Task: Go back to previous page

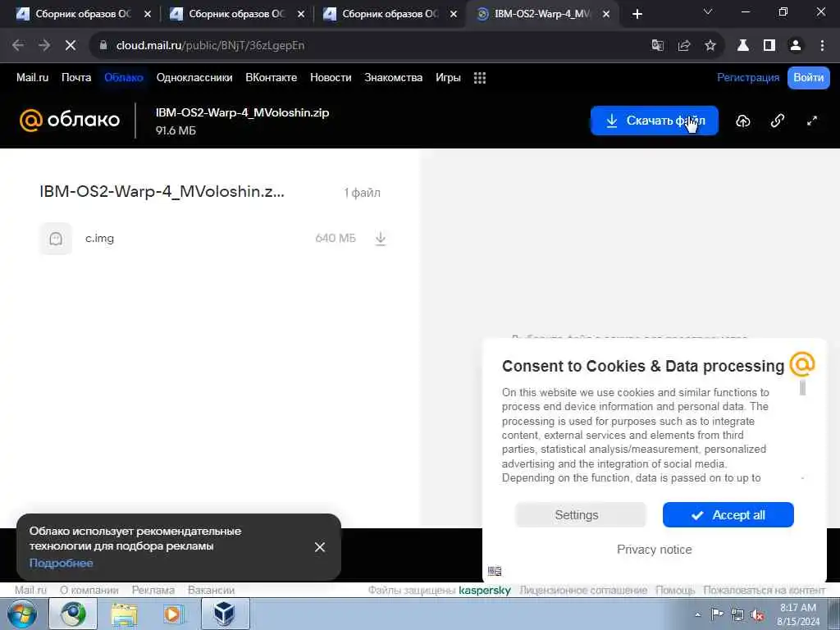Action: tap(18, 46)
